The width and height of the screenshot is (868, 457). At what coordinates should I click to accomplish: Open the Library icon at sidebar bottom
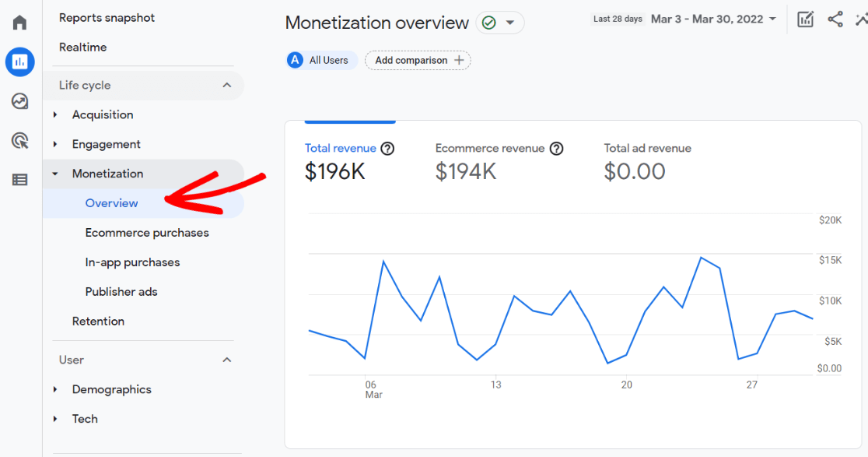tap(20, 180)
